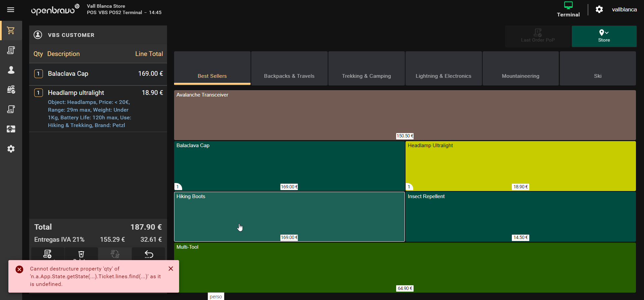Open settings gear in left sidebar
This screenshot has height=300, width=644.
pyautogui.click(x=11, y=149)
